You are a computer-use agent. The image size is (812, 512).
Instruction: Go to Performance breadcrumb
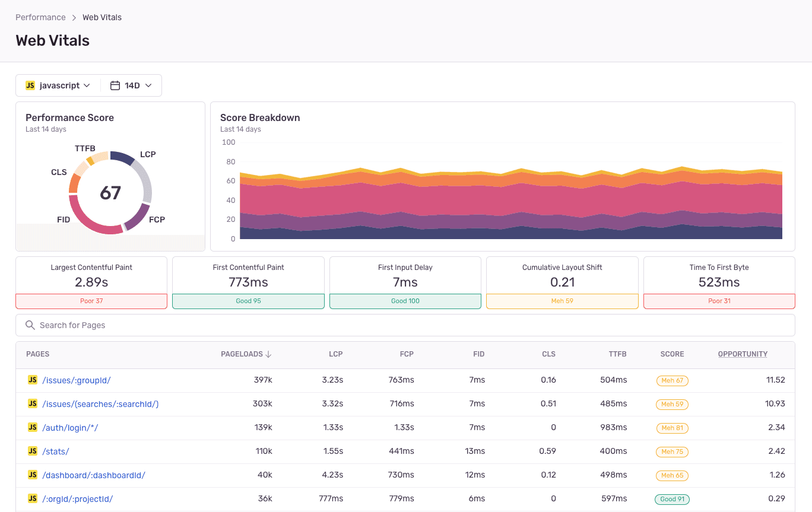pyautogui.click(x=40, y=17)
